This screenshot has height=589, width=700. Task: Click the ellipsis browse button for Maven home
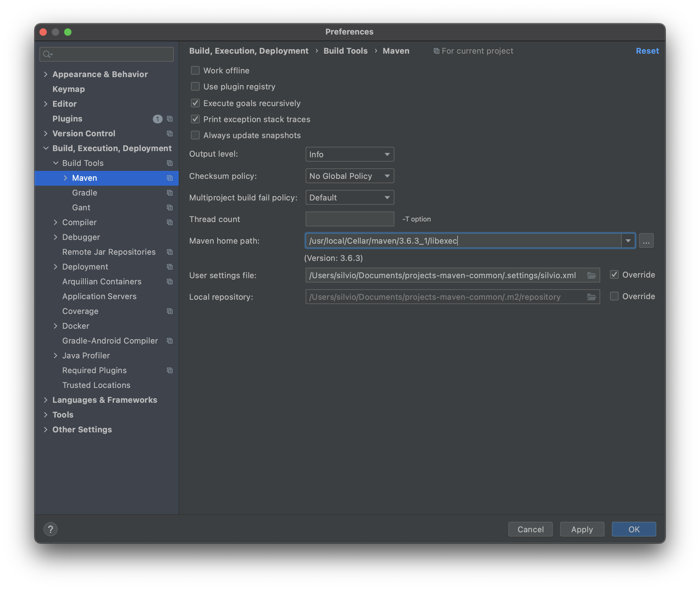(x=646, y=241)
